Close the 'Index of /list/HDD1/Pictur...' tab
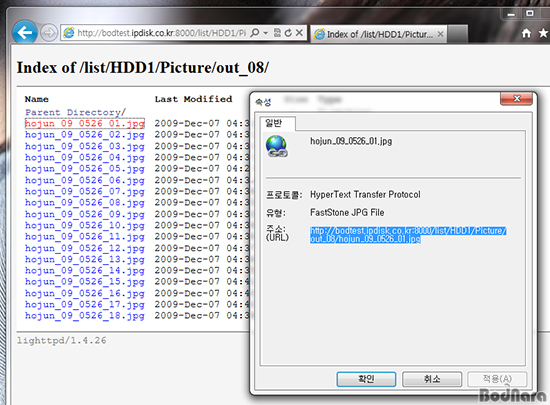Viewport: 550px width, 405px height. point(440,34)
